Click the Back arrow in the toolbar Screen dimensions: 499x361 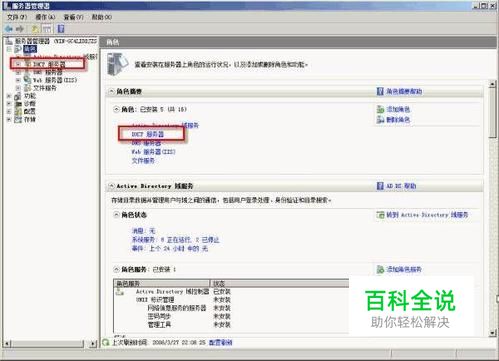click(x=9, y=29)
